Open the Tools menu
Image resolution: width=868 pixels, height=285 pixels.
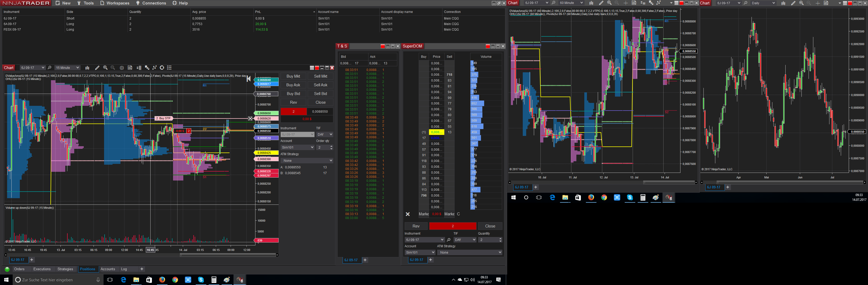86,3
